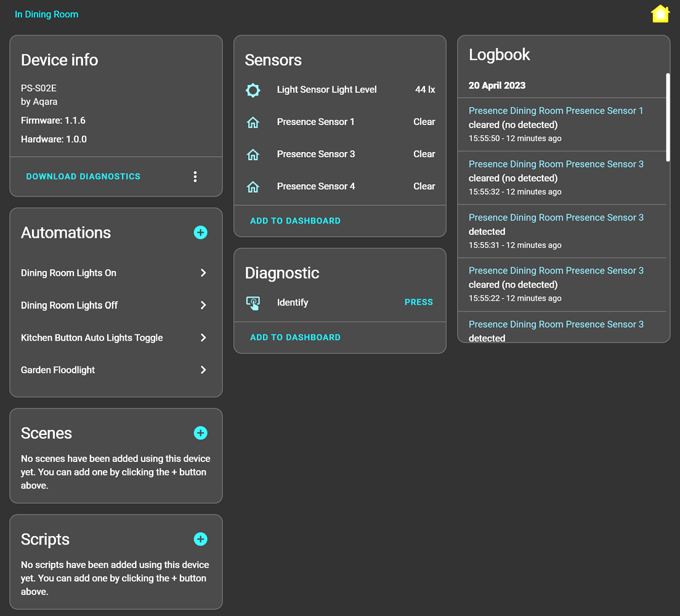The height and width of the screenshot is (616, 680).
Task: Add a new scene with plus icon
Action: (200, 433)
